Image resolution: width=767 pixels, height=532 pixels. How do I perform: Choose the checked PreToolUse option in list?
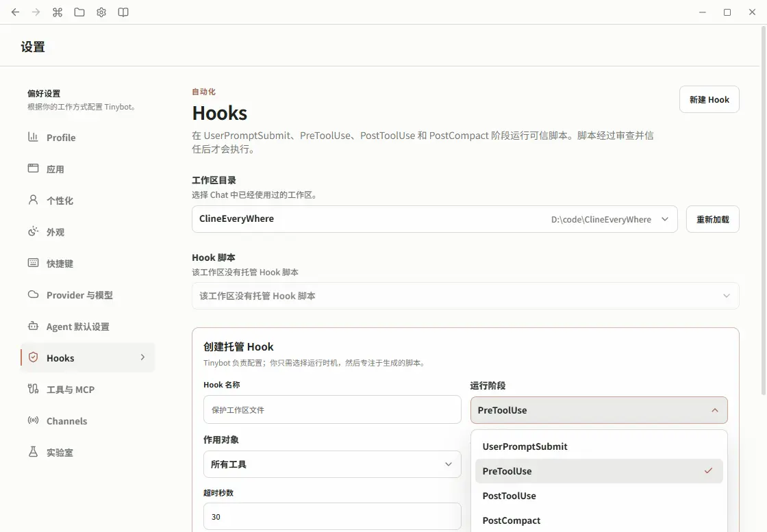click(x=599, y=471)
